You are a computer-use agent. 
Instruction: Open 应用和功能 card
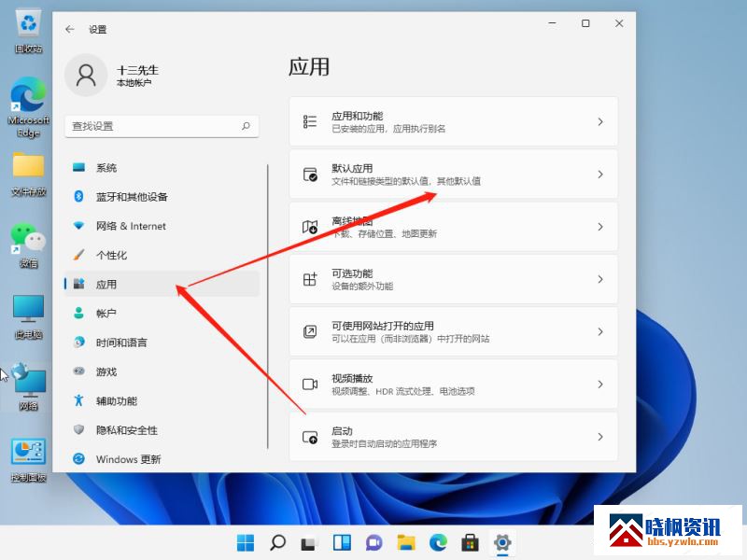454,122
